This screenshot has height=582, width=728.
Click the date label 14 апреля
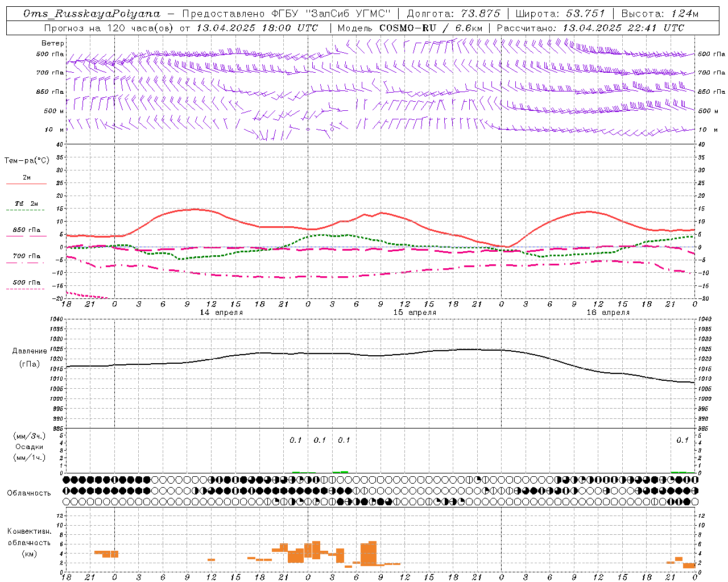pos(221,313)
